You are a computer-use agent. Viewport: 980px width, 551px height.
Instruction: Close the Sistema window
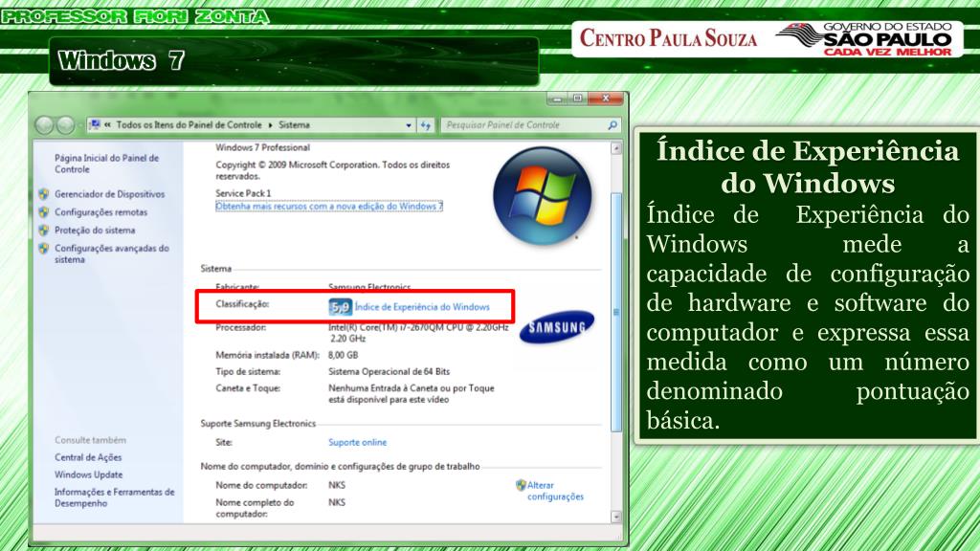pos(605,99)
